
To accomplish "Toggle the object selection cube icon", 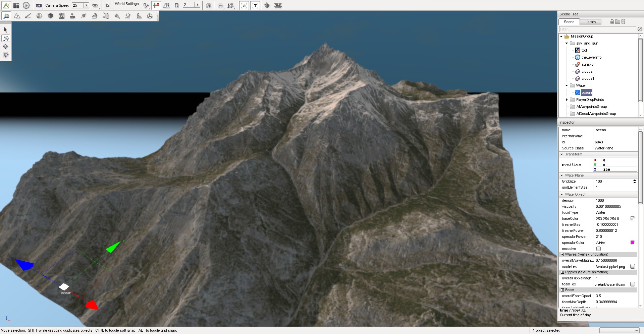I will click(x=209, y=5).
